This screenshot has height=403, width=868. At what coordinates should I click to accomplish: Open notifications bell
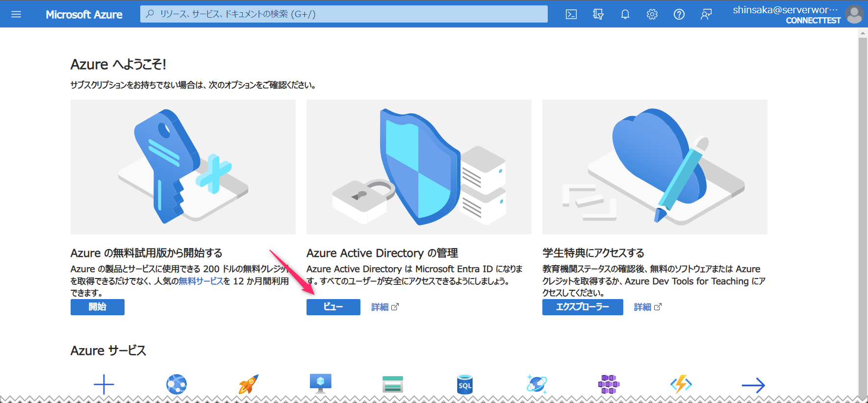tap(625, 14)
